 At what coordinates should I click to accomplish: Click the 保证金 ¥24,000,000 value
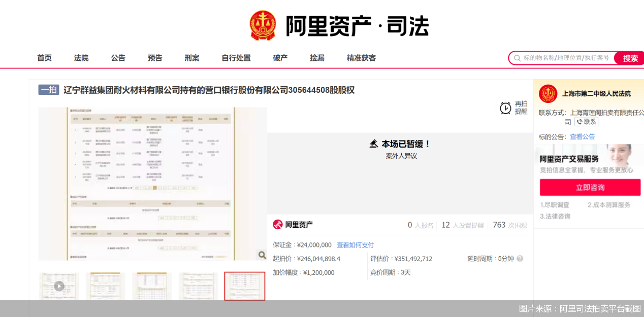pos(314,245)
